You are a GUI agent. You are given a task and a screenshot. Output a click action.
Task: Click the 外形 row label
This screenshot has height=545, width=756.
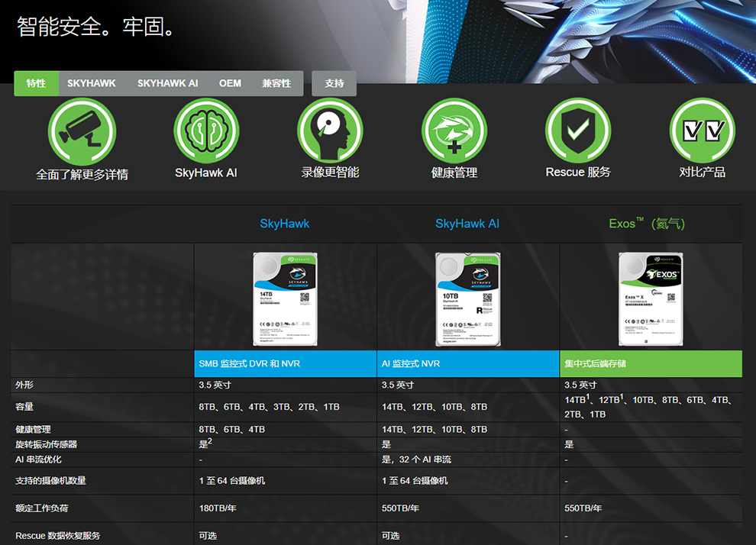pyautogui.click(x=24, y=385)
